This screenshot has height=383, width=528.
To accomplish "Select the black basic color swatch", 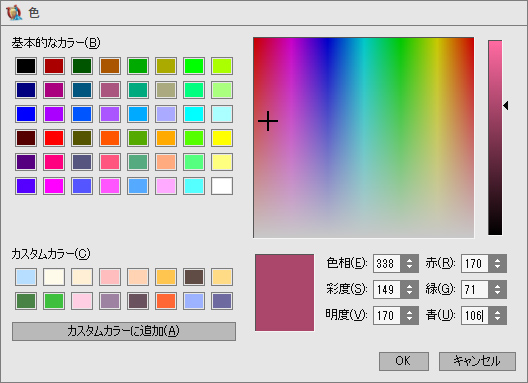I will (26, 66).
